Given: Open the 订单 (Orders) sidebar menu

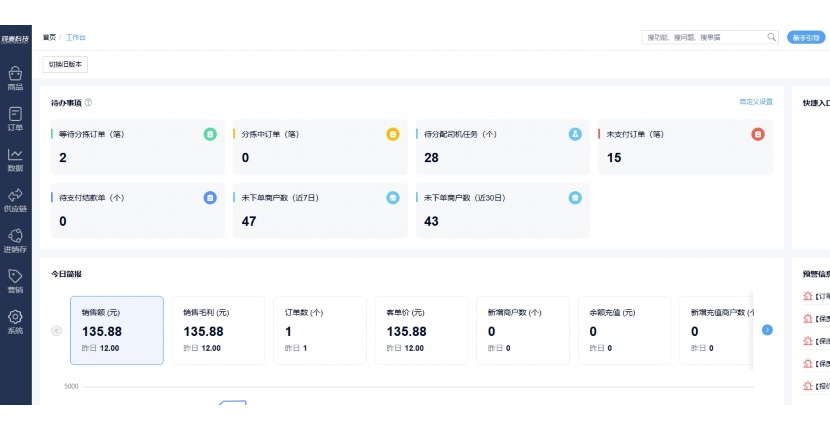Looking at the screenshot, I should [15, 118].
